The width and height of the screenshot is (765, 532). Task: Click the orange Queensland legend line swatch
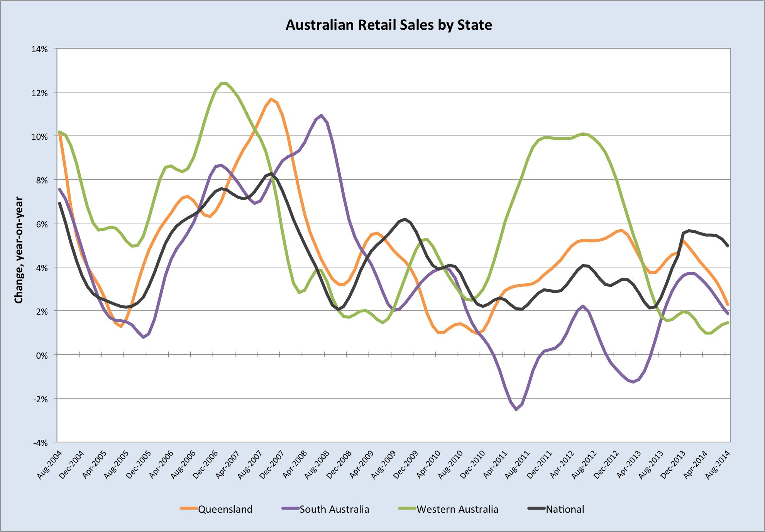pyautogui.click(x=189, y=509)
